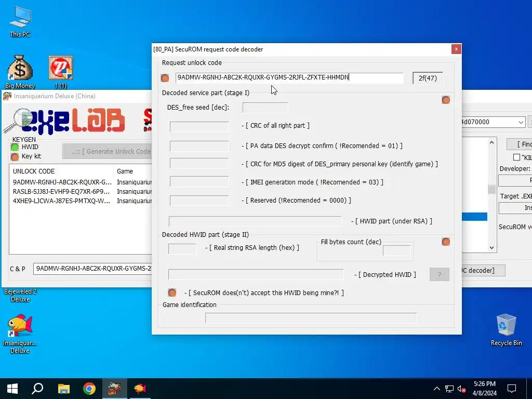The image size is (532, 399).
Task: Show hidden system tray icons
Action: [x=436, y=389]
